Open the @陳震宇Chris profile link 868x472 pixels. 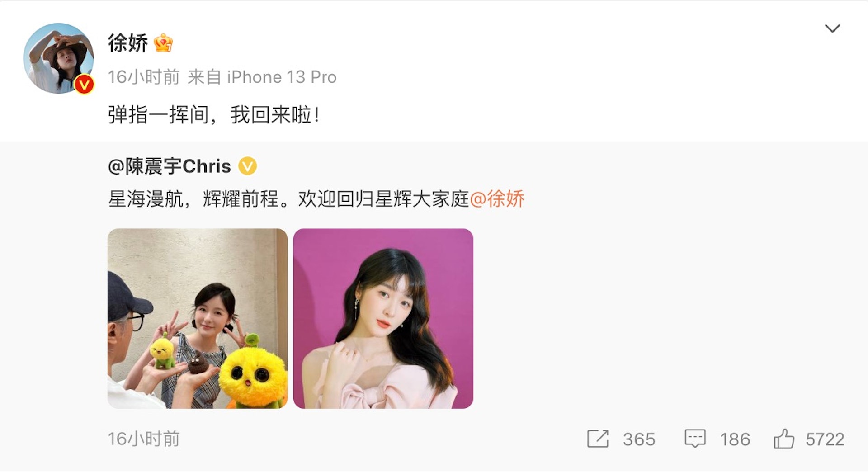pyautogui.click(x=170, y=166)
